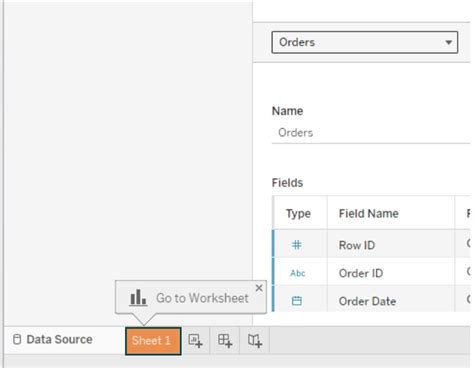The width and height of the screenshot is (474, 368).
Task: Click the New Story icon
Action: [x=255, y=341]
